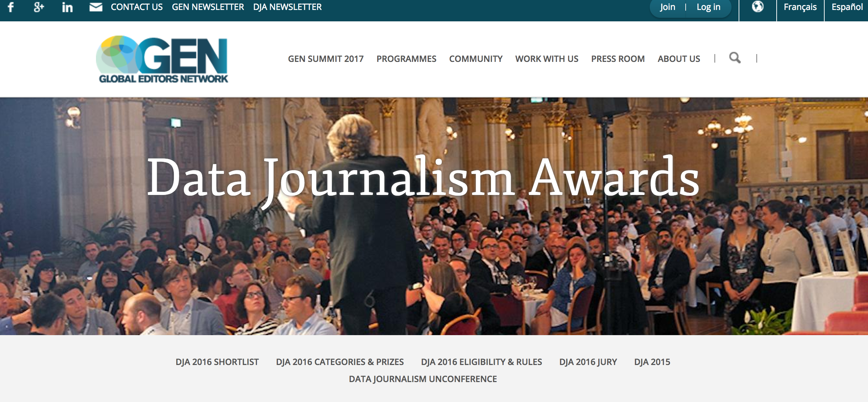This screenshot has width=868, height=402.
Task: Click the globe language icon
Action: [757, 7]
